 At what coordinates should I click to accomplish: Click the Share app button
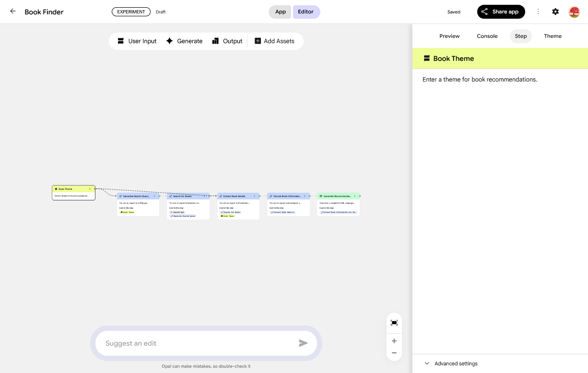point(501,12)
